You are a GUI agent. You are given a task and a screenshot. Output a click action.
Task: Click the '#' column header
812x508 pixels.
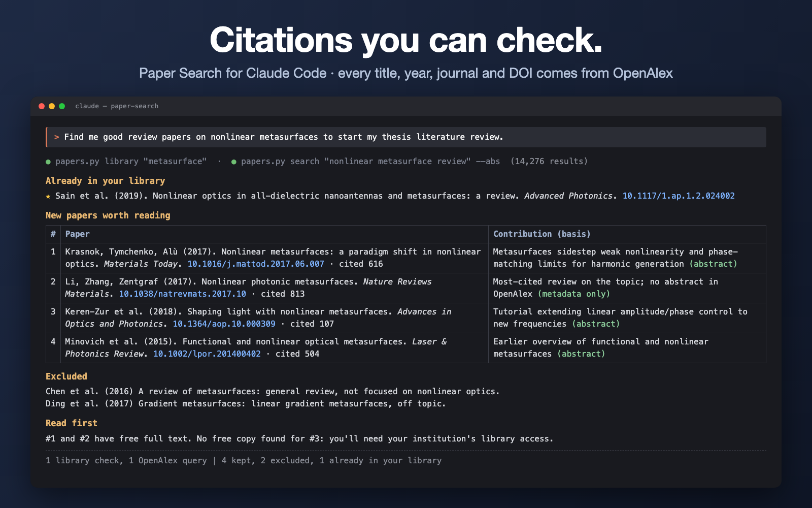point(53,234)
